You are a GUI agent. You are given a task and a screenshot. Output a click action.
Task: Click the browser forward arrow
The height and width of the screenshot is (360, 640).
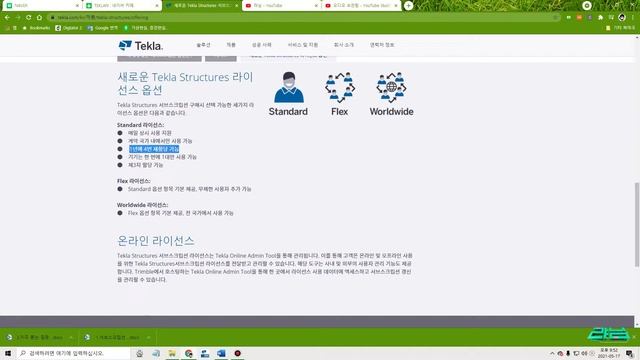pos(18,18)
